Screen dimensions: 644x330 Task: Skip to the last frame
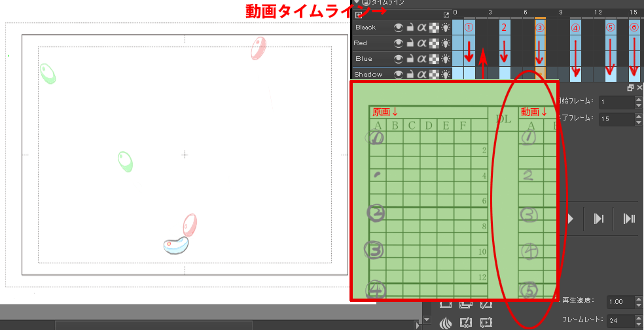[x=629, y=219]
